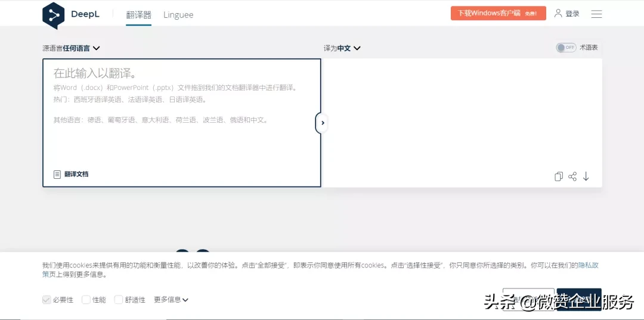Image resolution: width=644 pixels, height=320 pixels.
Task: Click the DeepL logo icon
Action: tap(54, 15)
